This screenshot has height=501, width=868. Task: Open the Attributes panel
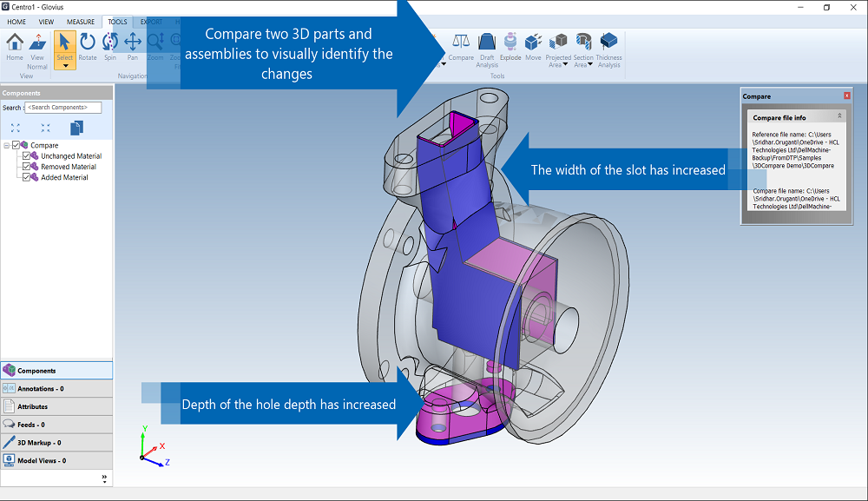(56, 406)
